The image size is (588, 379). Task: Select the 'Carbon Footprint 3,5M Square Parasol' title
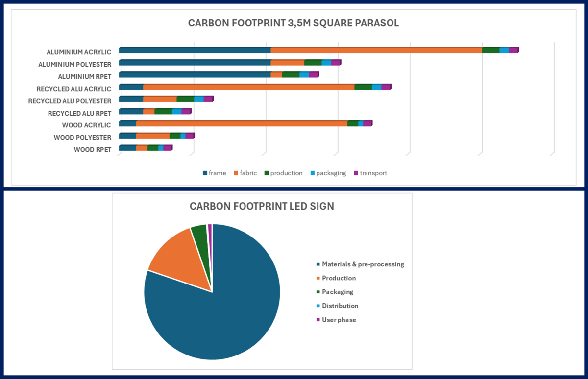tap(294, 24)
